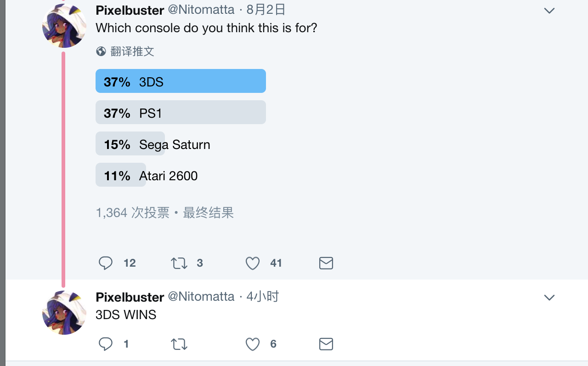Click the globe icon beside 翻译推文

pos(101,51)
